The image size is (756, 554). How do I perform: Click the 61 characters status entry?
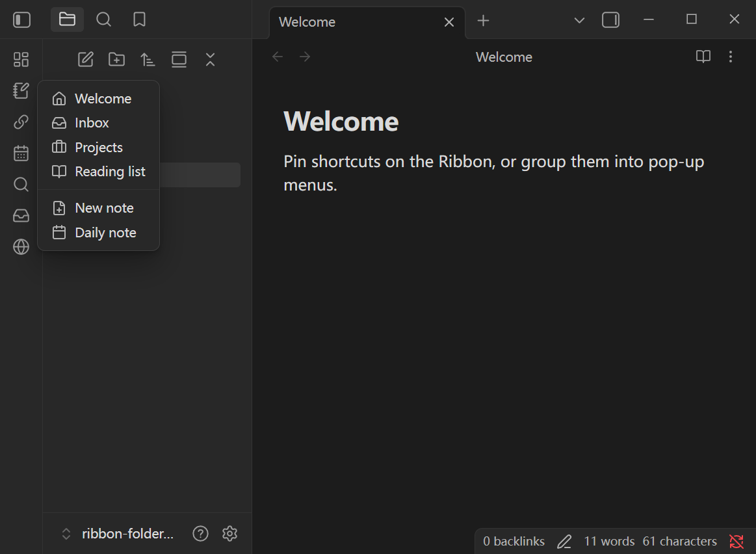679,542
